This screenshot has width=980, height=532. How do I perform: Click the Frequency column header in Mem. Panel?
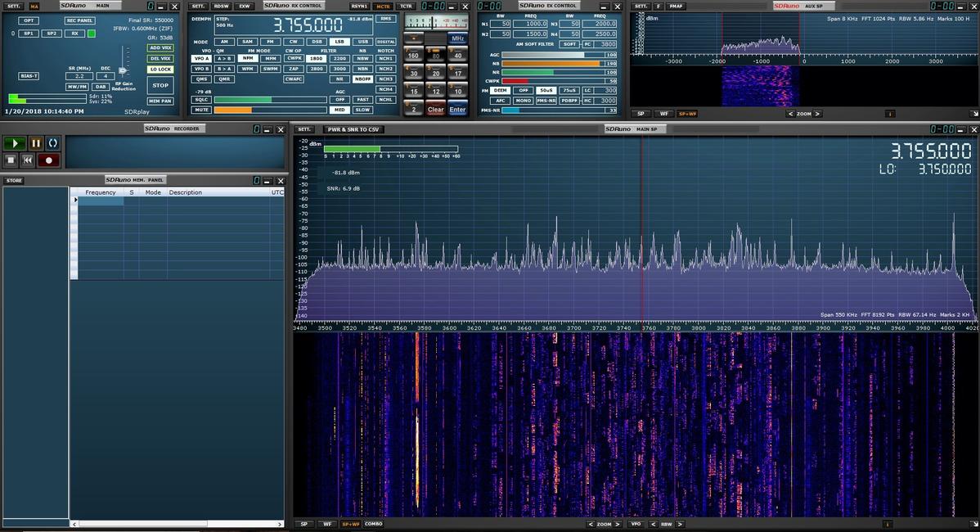point(100,192)
